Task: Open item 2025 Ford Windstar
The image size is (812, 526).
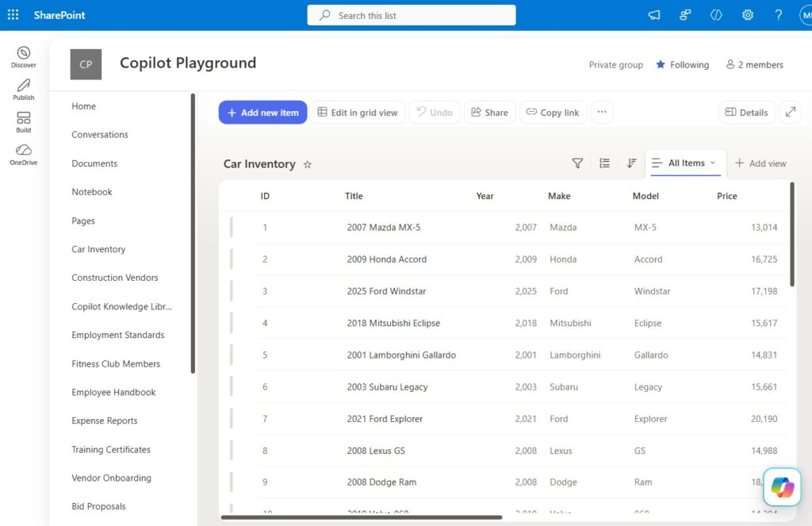Action: [386, 291]
